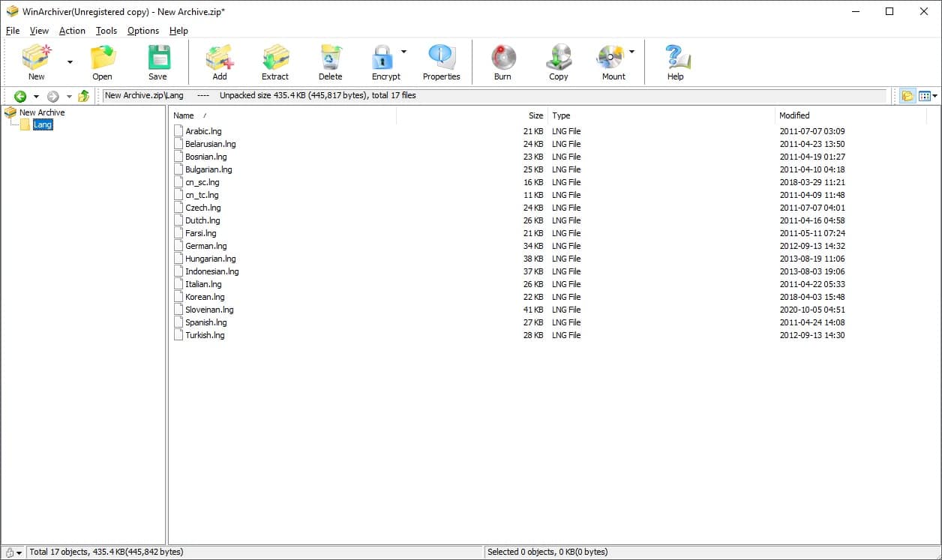Select the Bosnian.lng file
This screenshot has height=560, width=942.
pyautogui.click(x=205, y=157)
